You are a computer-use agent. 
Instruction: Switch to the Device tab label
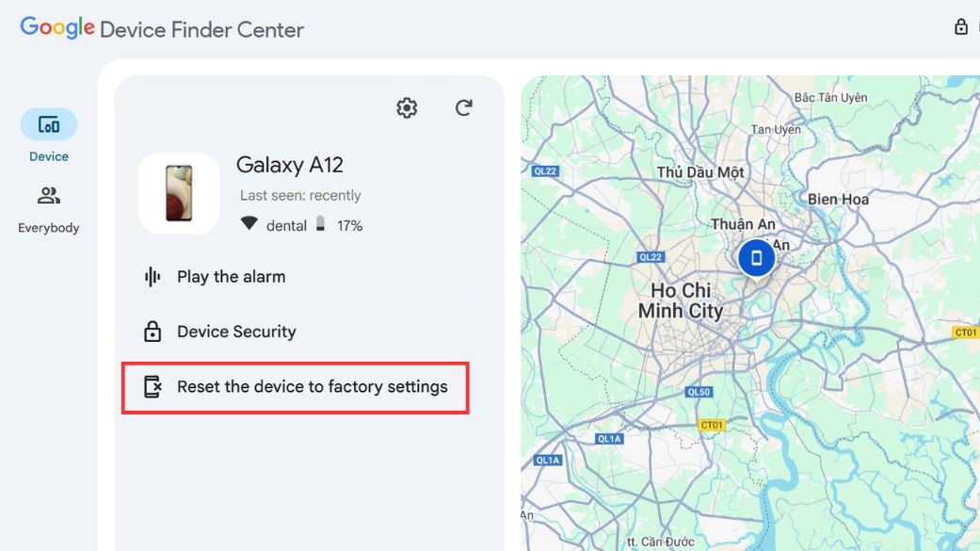(49, 156)
